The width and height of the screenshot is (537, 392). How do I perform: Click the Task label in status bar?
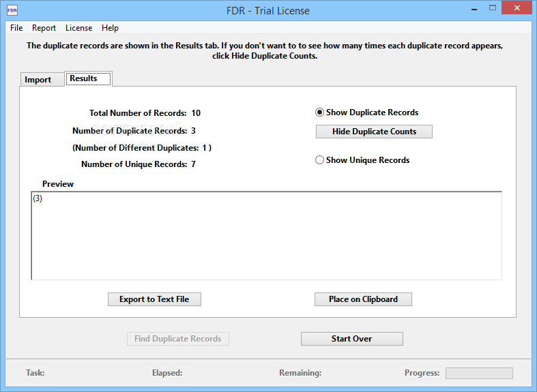35,373
